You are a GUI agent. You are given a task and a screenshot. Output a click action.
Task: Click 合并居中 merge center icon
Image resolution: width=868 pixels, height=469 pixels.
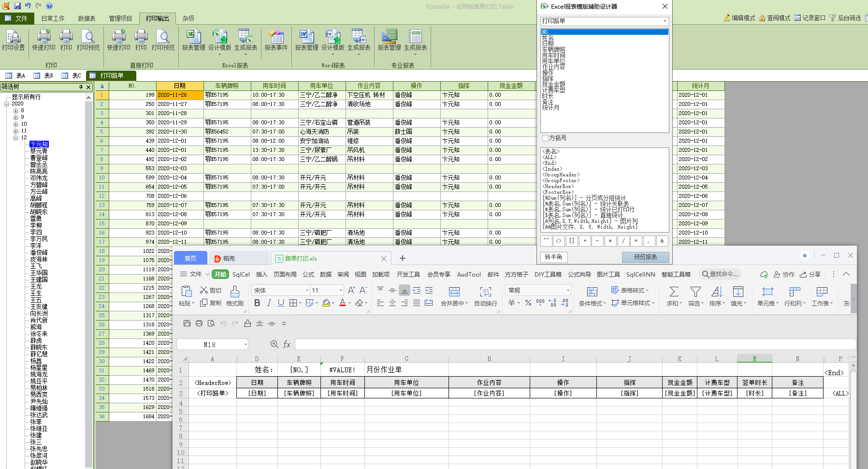(x=454, y=296)
